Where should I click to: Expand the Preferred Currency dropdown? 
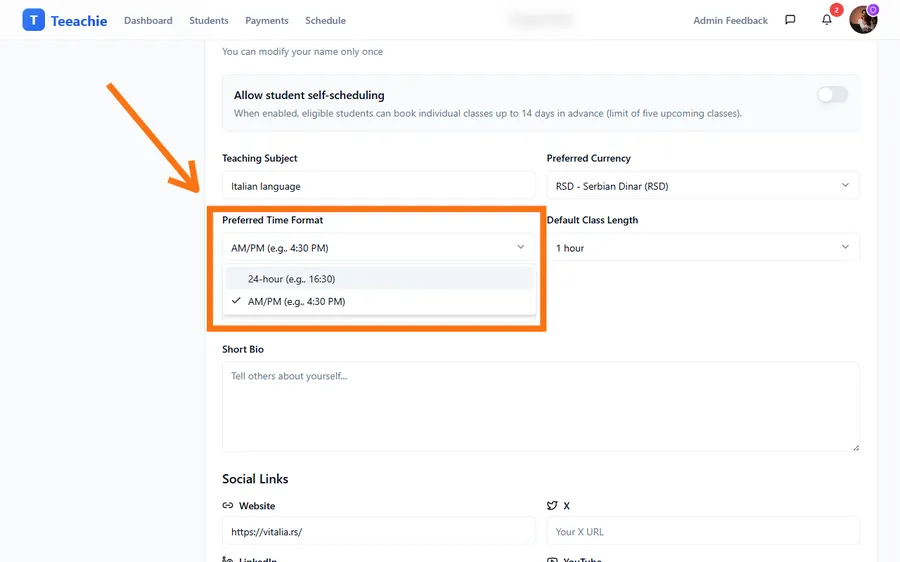click(703, 186)
